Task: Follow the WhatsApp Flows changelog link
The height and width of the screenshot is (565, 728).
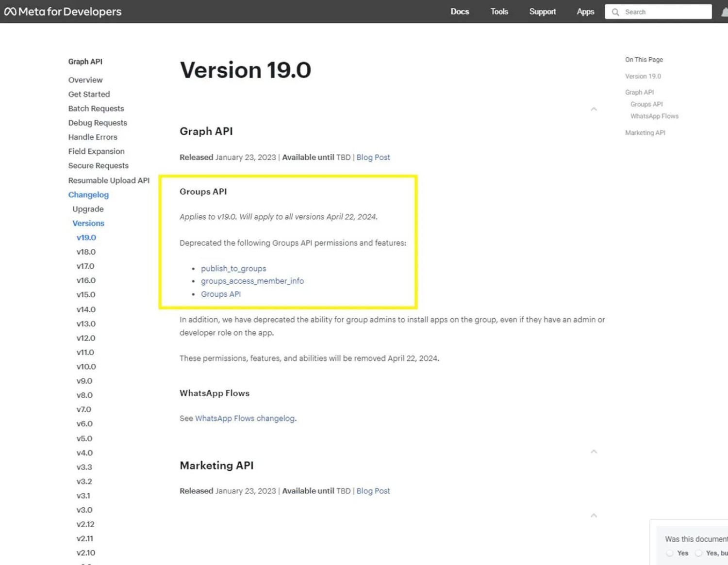Action: click(245, 418)
